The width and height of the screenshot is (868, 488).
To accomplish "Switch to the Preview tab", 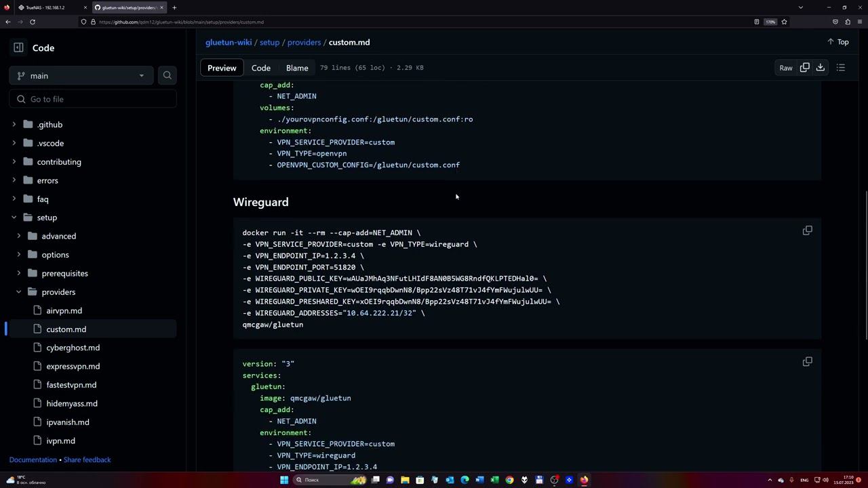I will [x=222, y=68].
